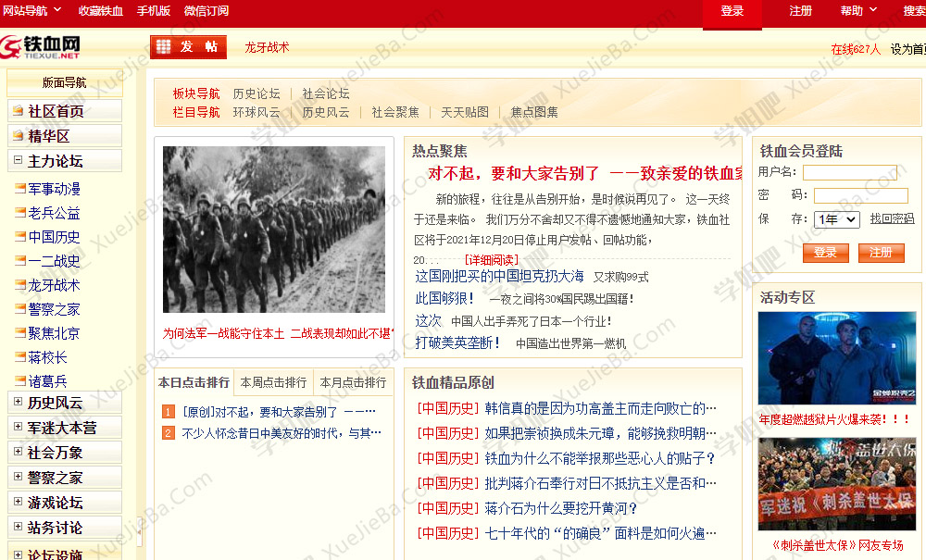This screenshot has height=560, width=926.
Task: Expand the 游戏论坛 section
Action: tap(18, 502)
